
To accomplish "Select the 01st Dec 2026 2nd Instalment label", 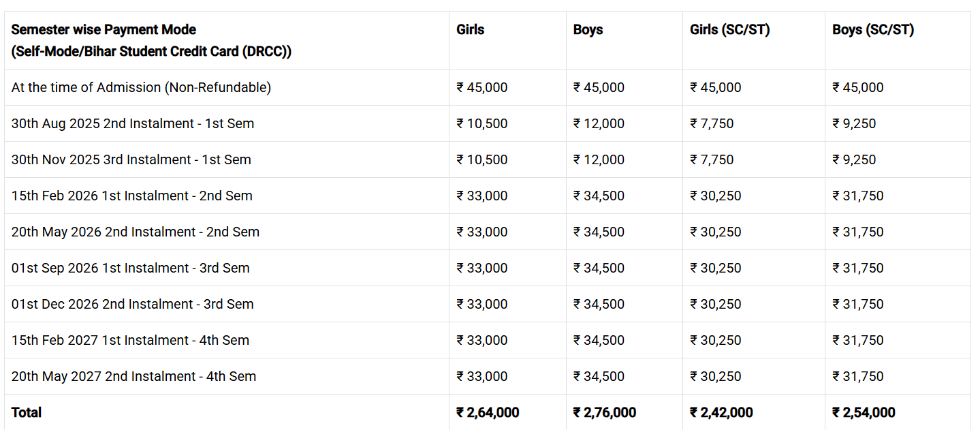I will pyautogui.click(x=133, y=304).
